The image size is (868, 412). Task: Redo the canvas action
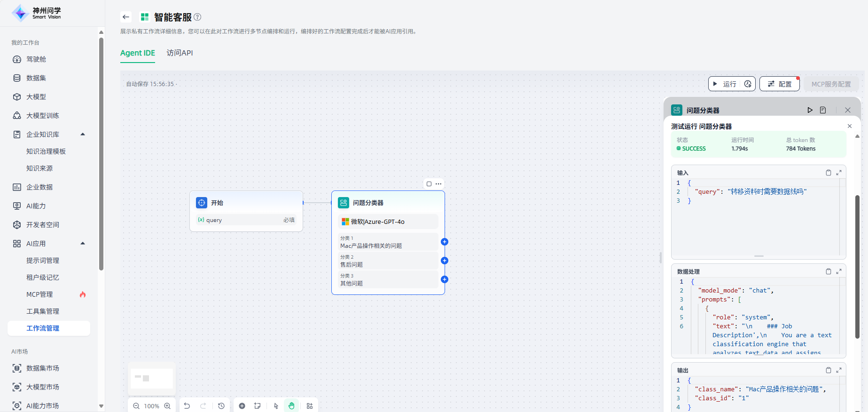pyautogui.click(x=203, y=406)
